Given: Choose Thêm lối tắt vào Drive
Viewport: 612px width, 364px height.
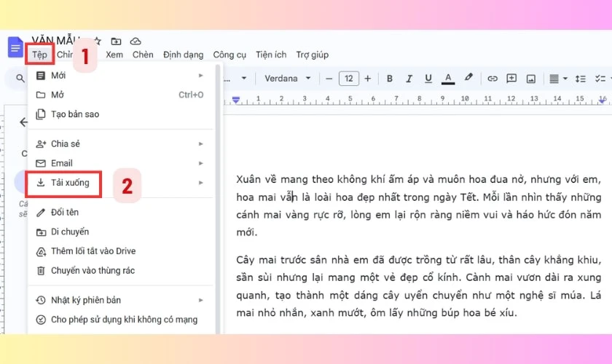Looking at the screenshot, I should (121, 251).
